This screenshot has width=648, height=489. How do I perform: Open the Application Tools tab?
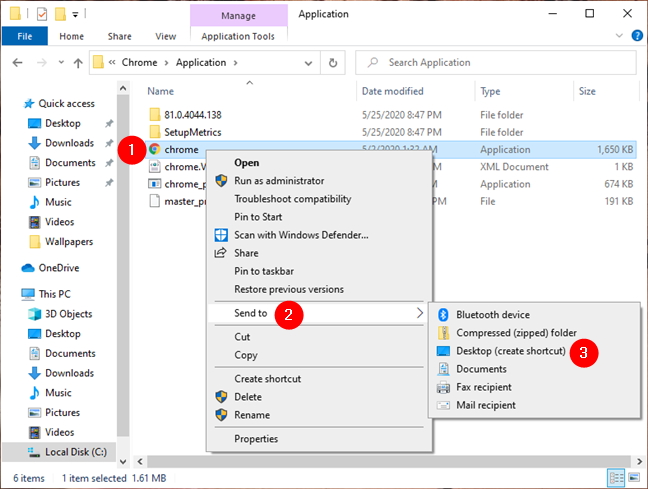coord(238,36)
